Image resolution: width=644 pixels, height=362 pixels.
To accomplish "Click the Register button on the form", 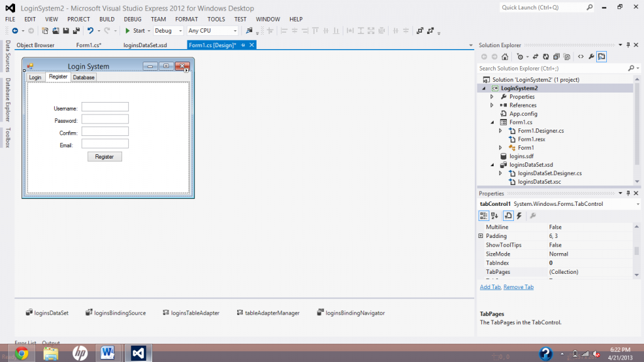I will [104, 157].
